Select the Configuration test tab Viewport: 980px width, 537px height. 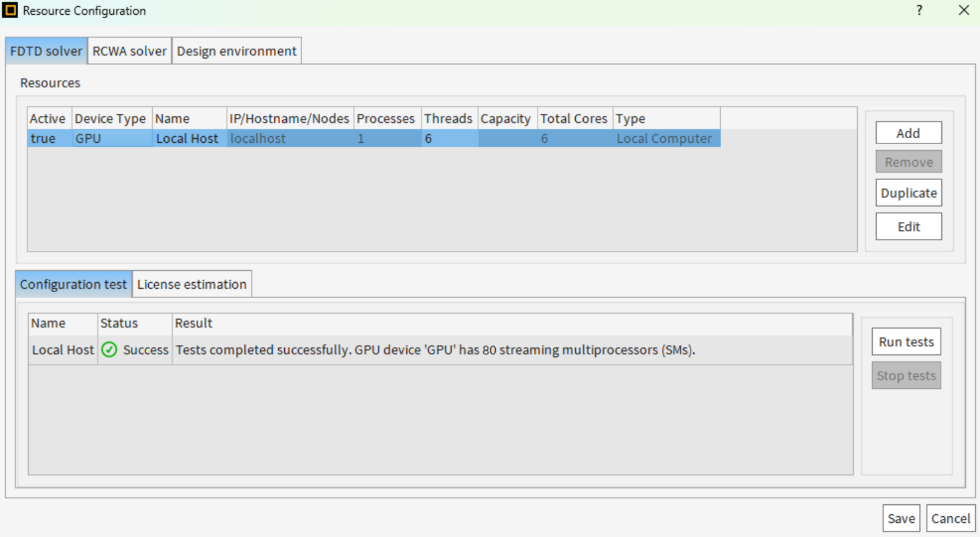pos(73,284)
